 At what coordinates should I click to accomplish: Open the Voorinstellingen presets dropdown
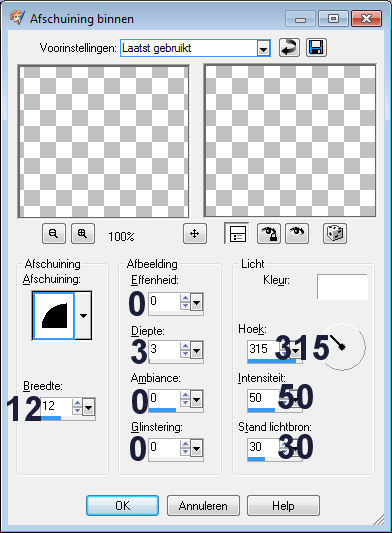pos(263,49)
